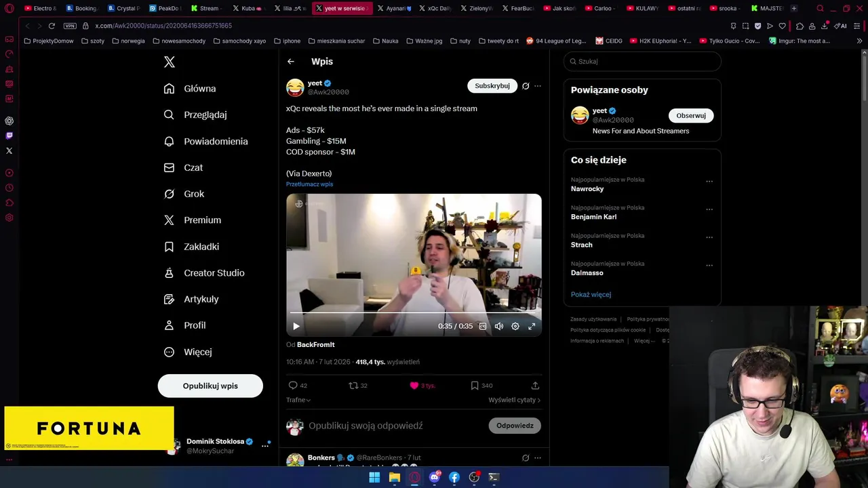Click the address bar URL

click(163, 26)
